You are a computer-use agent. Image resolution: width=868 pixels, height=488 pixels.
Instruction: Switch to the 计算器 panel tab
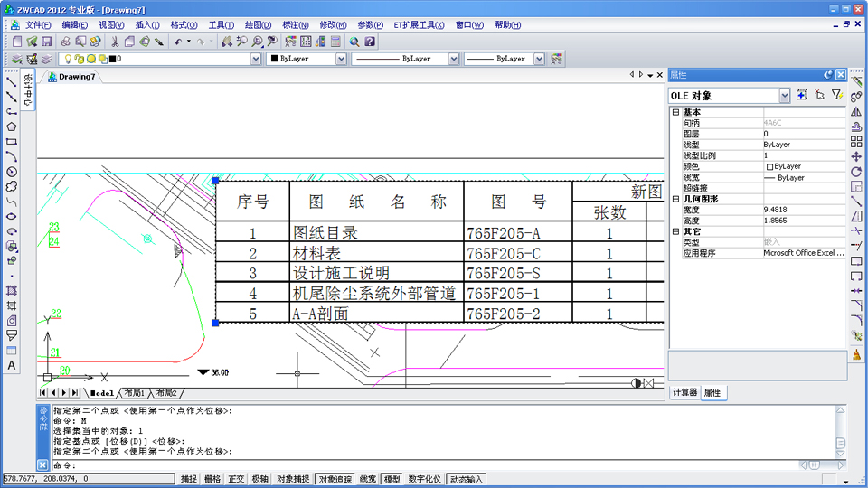pyautogui.click(x=684, y=393)
